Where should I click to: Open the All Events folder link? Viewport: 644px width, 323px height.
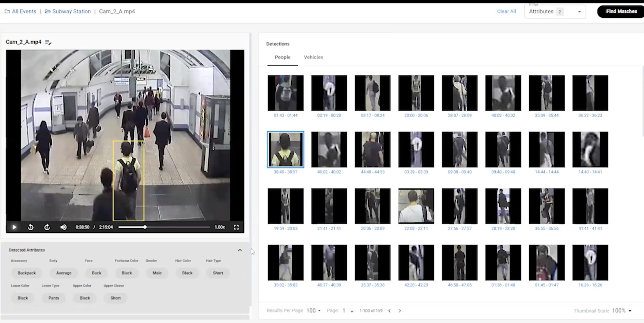click(x=21, y=12)
